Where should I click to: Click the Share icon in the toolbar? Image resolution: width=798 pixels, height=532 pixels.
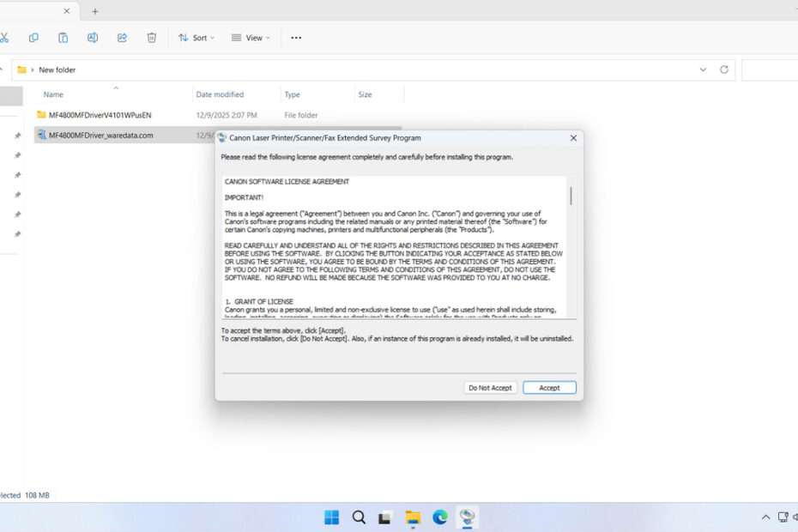122,38
